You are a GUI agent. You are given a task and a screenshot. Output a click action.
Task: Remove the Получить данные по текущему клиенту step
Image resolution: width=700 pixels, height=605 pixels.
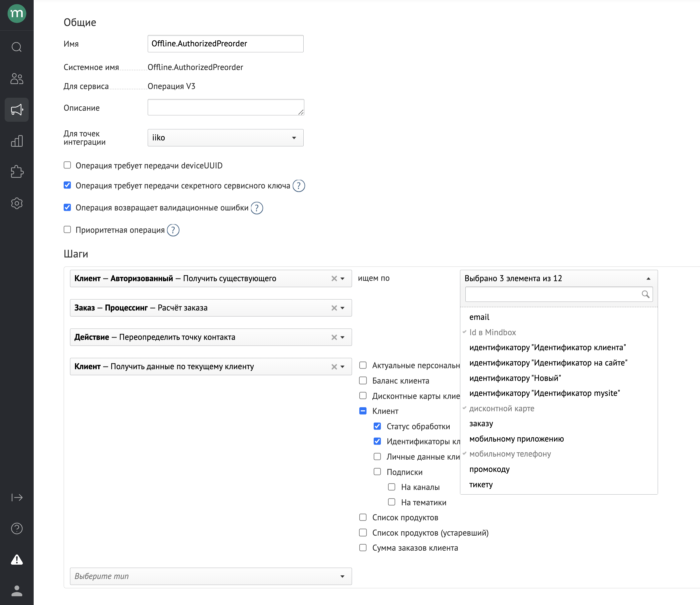click(334, 367)
